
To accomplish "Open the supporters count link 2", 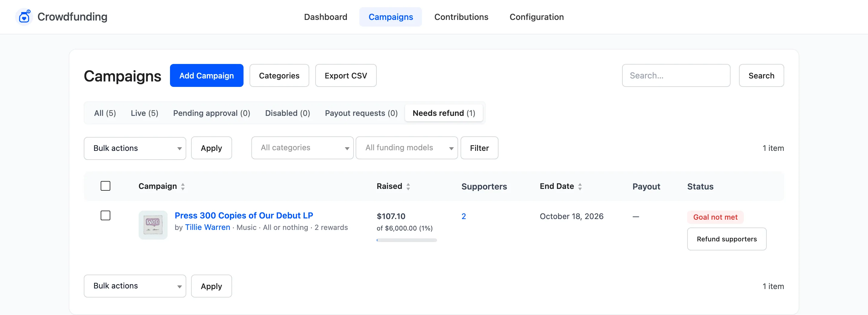I will (464, 217).
